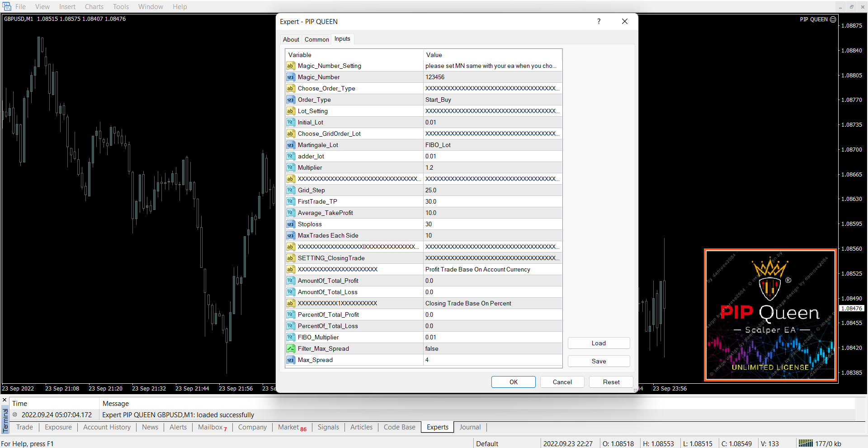Image resolution: width=868 pixels, height=448 pixels.
Task: Click the help question mark in dialog title
Action: (x=599, y=22)
